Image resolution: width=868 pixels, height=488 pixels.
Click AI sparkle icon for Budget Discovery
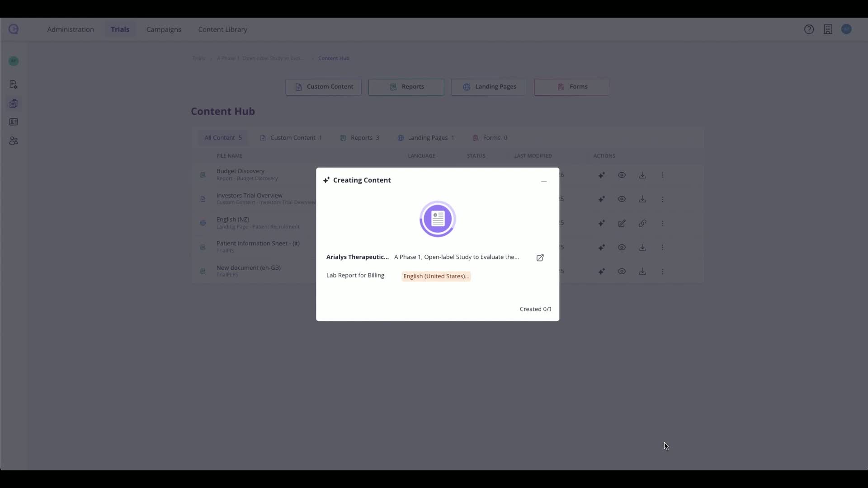pyautogui.click(x=601, y=175)
